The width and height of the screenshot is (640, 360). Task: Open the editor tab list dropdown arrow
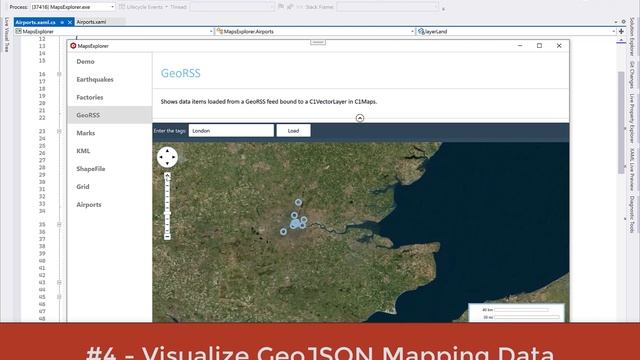pos(616,22)
